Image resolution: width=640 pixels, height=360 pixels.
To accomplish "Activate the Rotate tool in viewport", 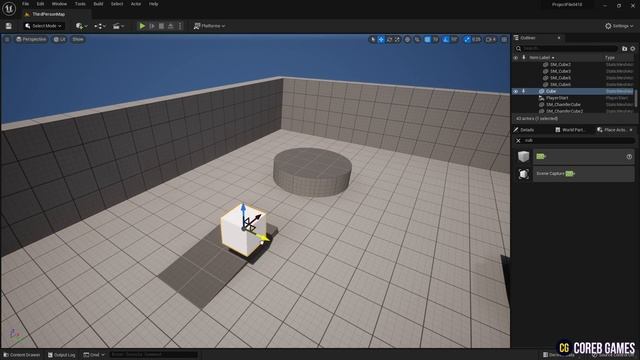I will [x=389, y=40].
